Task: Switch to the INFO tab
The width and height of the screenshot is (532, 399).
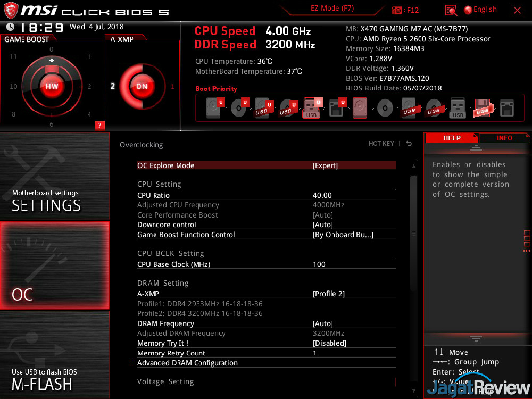Action: [x=504, y=138]
